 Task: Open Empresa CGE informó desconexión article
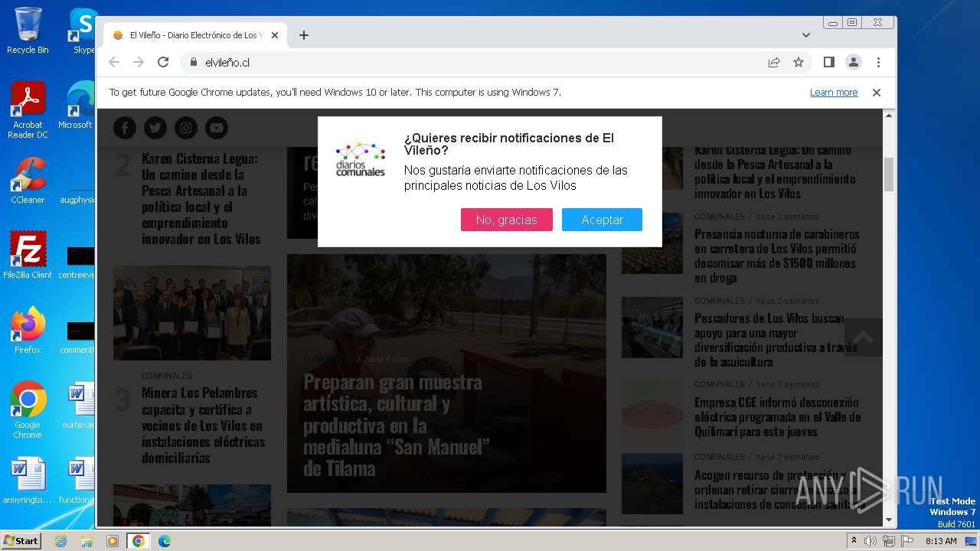tap(777, 416)
